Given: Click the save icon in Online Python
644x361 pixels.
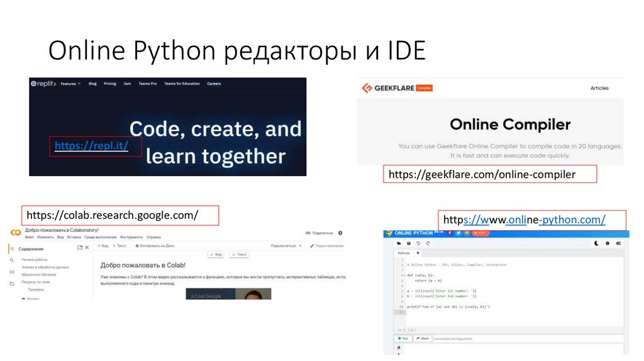Looking at the screenshot, I should click(x=409, y=243).
